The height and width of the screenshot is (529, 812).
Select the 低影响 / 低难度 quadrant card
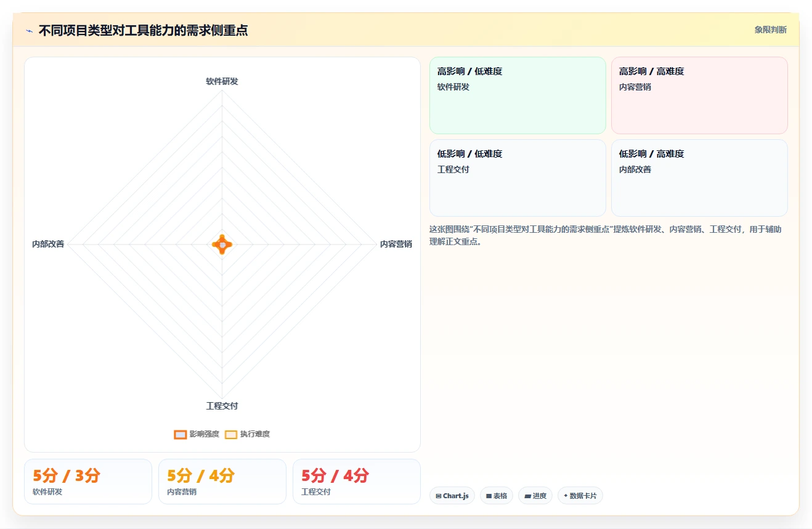tap(518, 178)
